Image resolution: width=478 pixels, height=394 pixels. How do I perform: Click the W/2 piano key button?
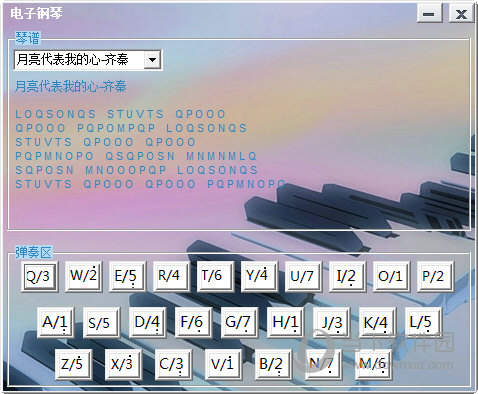(83, 277)
